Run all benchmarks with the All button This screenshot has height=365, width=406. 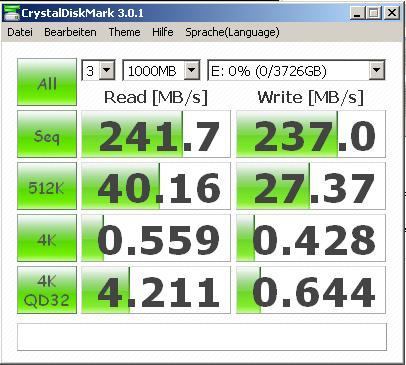(47, 82)
